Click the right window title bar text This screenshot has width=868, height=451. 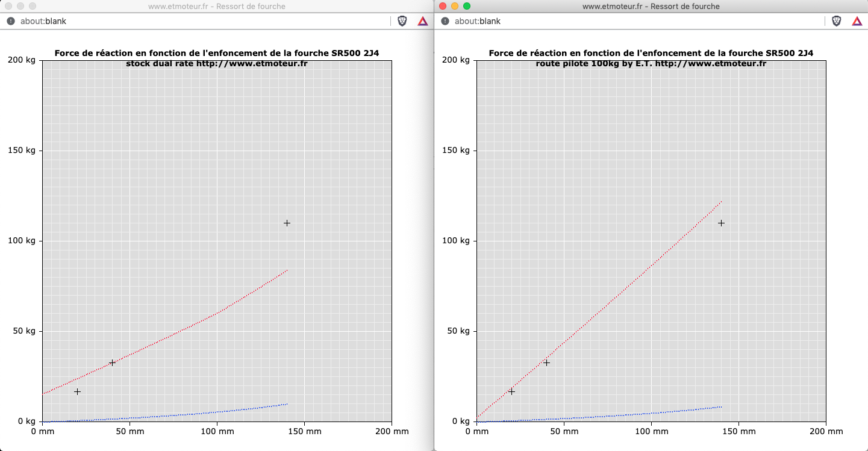651,7
